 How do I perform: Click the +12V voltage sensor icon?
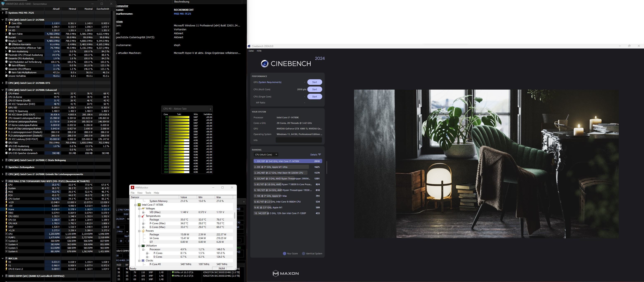pyautogui.click(x=6, y=202)
